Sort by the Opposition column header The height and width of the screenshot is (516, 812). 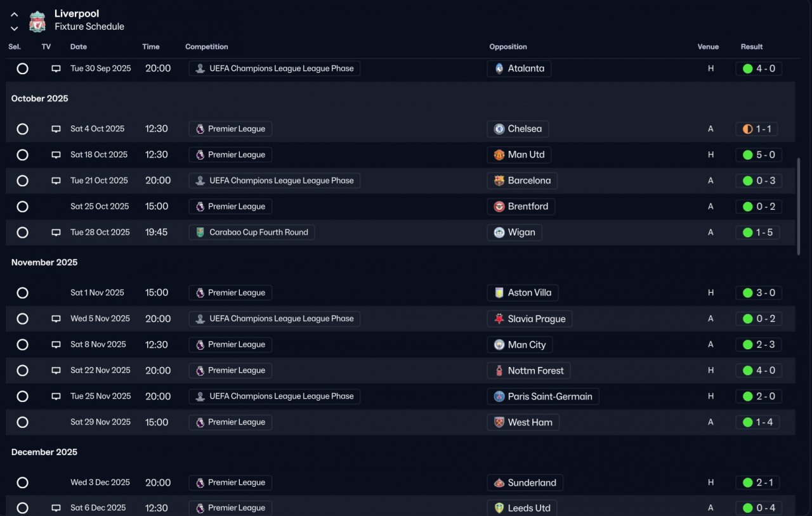(507, 47)
